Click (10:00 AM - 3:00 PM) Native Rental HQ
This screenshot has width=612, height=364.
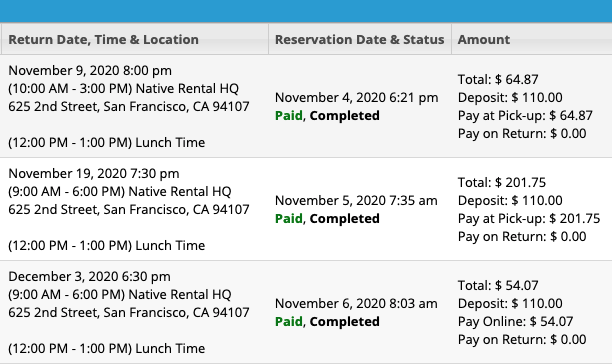coord(123,89)
